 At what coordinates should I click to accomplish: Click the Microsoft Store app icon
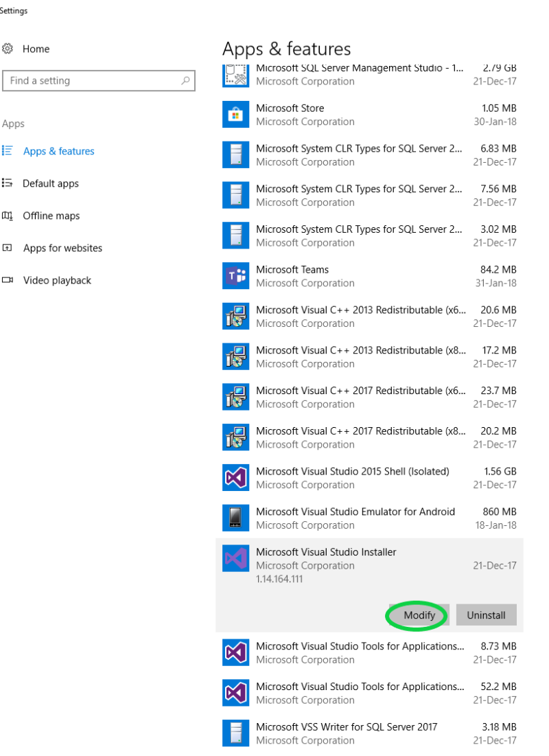[235, 114]
